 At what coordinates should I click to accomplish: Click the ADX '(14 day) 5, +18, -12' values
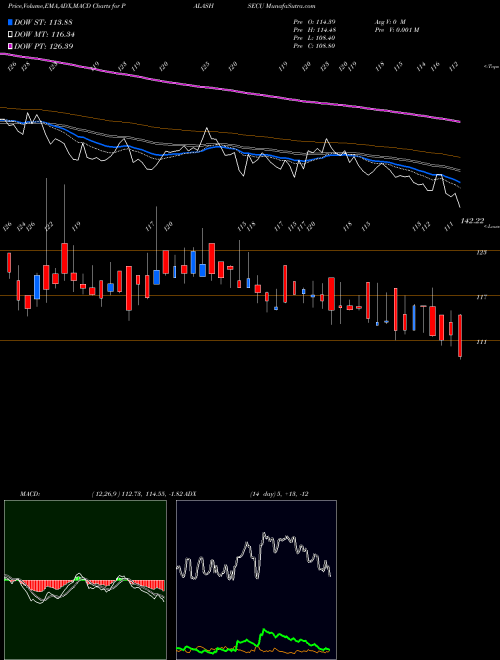click(279, 494)
